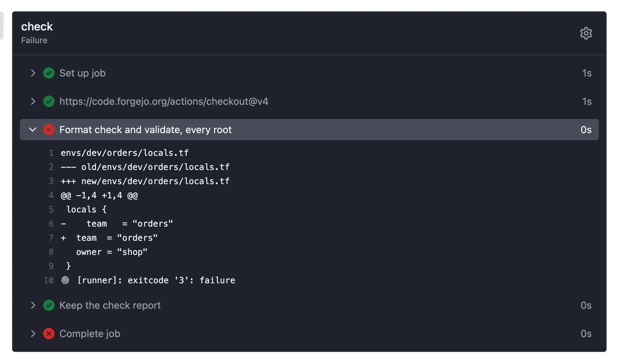Image resolution: width=618 pixels, height=364 pixels.
Task: Click the Format check and validate, every root title
Action: [x=145, y=130]
